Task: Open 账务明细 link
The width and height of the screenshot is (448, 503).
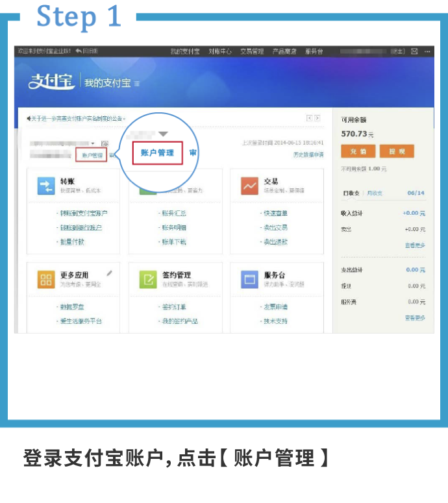Action: (x=174, y=227)
